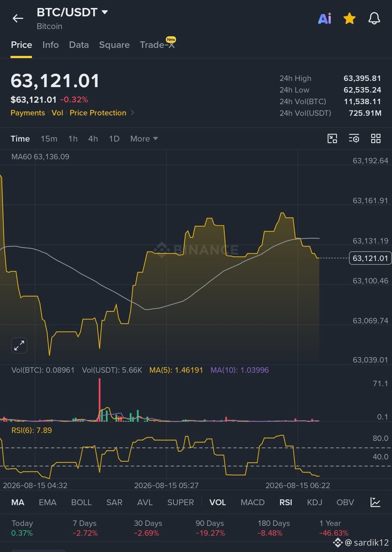Tap the 30 Days -2.69% performance
Image resolution: width=392 pixels, height=552 pixels.
148,528
